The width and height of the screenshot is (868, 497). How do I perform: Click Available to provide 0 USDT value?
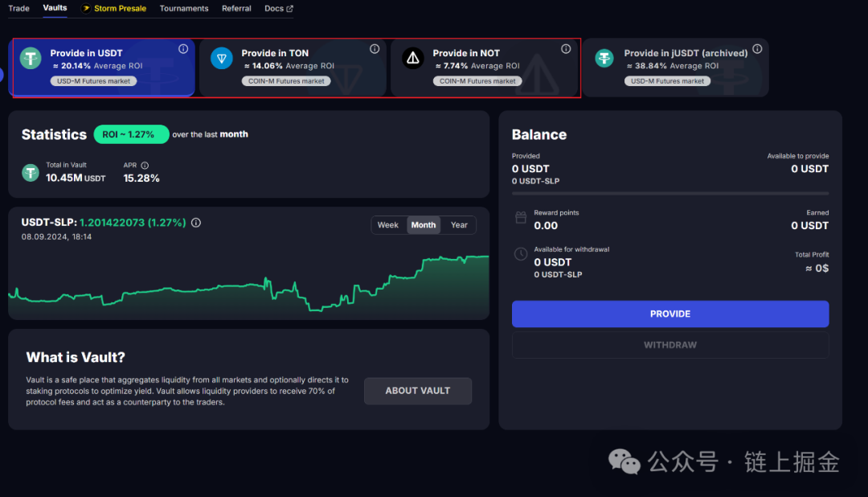[x=810, y=168]
